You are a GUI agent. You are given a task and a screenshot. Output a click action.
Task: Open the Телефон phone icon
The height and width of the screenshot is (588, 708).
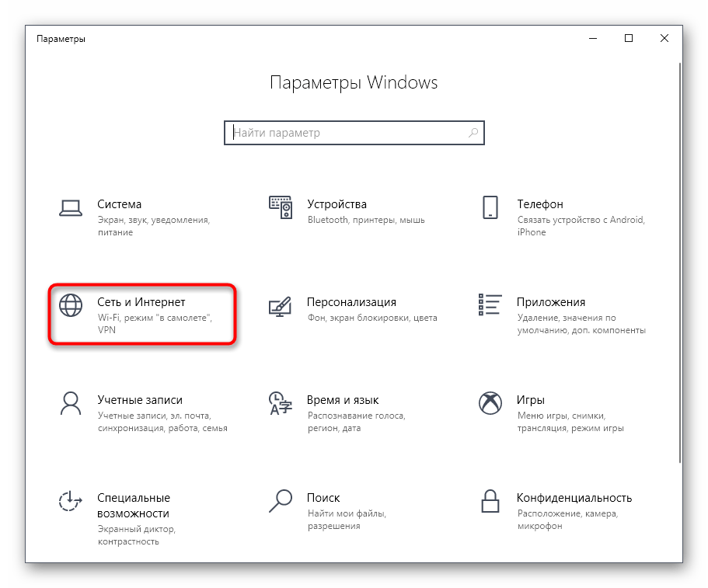(490, 207)
